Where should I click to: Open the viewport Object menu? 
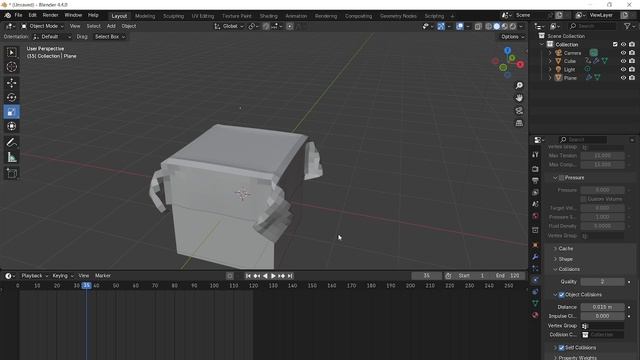129,26
